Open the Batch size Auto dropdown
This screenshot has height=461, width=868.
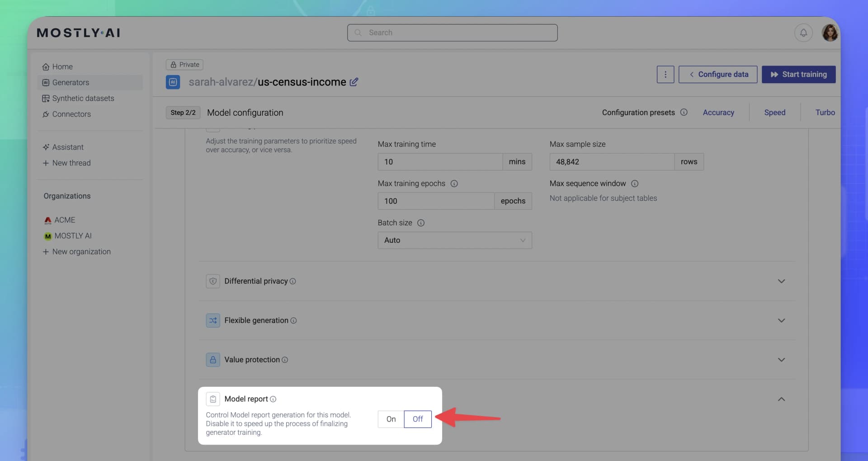click(x=454, y=240)
